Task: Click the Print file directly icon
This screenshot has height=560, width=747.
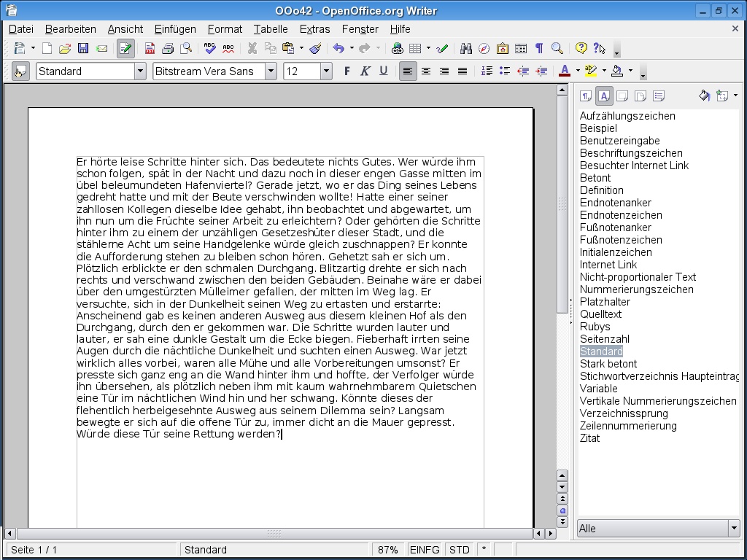Action: pyautogui.click(x=168, y=49)
